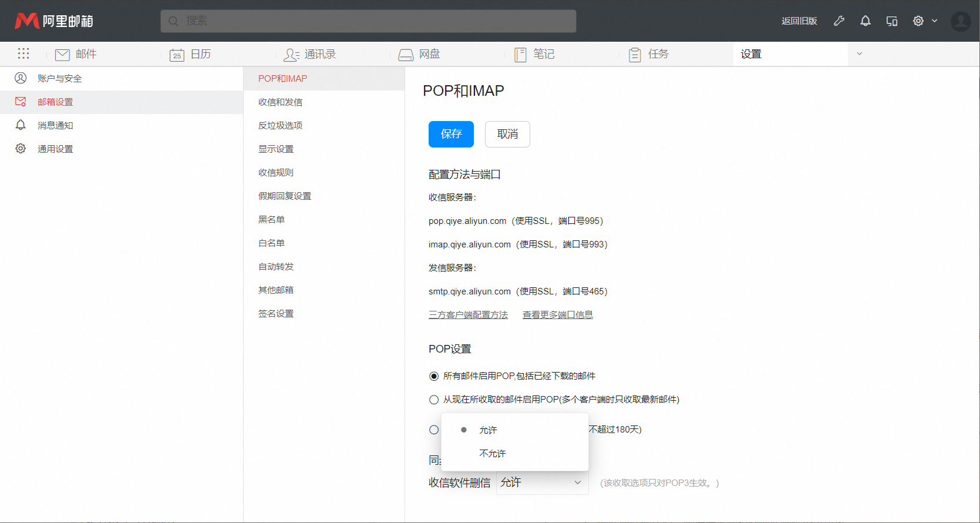Image resolution: width=980 pixels, height=523 pixels.
Task: Open the 查看更多端口信息 link
Action: (557, 315)
